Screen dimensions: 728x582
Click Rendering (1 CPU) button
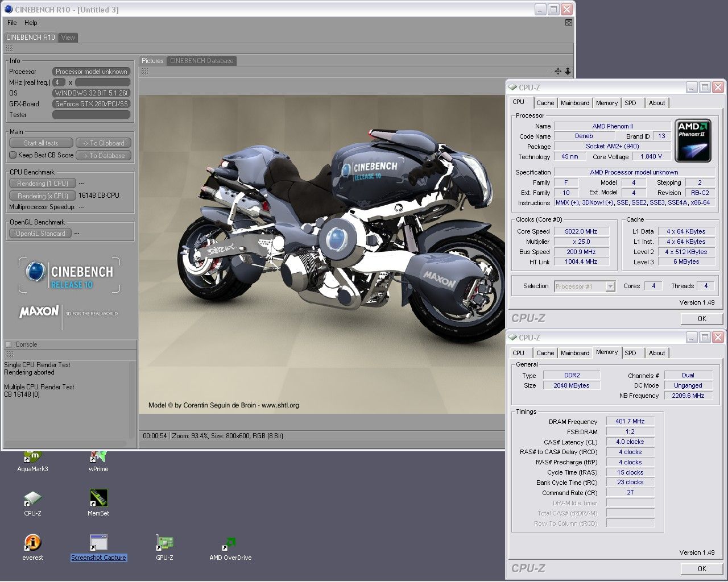click(x=43, y=184)
